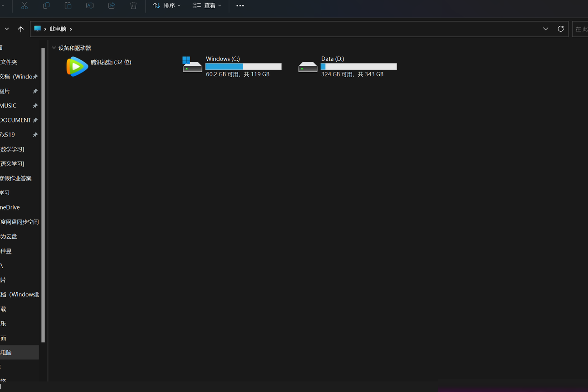Select the Windows (C:) drive icon
The width and height of the screenshot is (588, 392).
pyautogui.click(x=192, y=64)
